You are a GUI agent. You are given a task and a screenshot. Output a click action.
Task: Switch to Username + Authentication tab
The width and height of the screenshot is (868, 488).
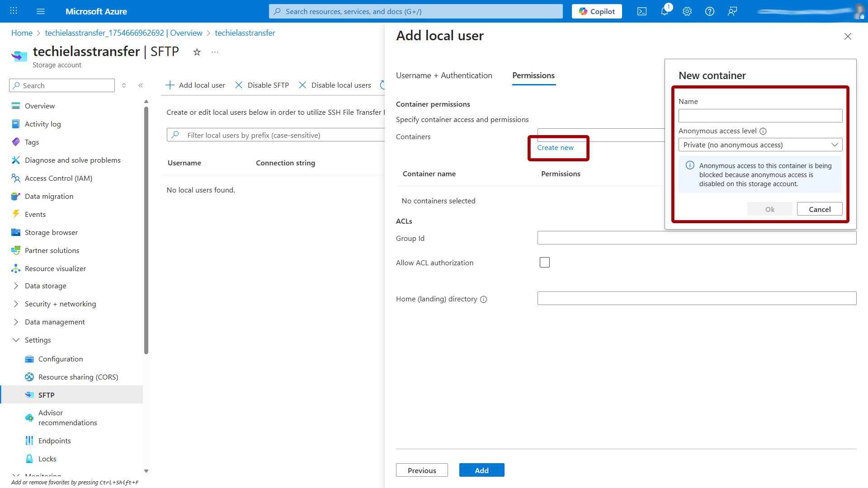443,75
